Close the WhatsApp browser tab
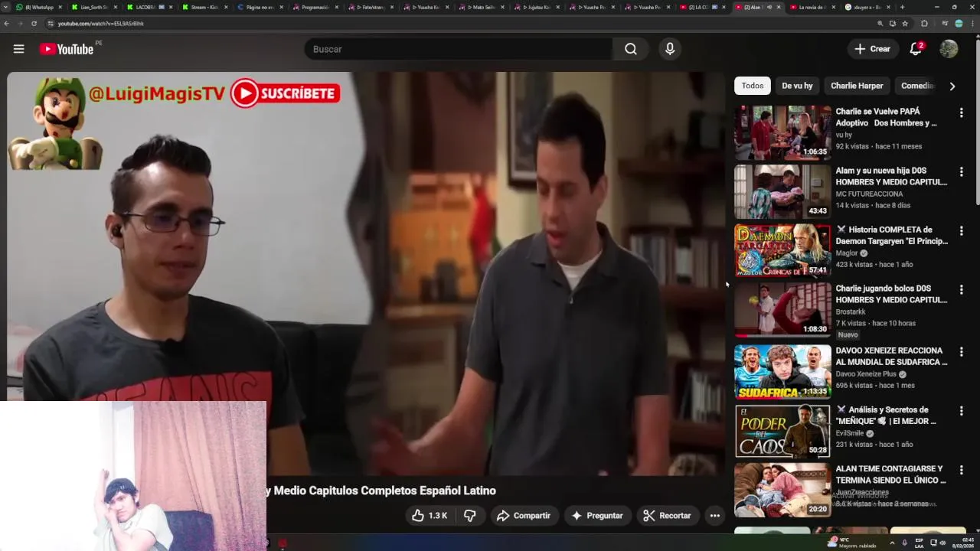The image size is (980, 551). click(x=60, y=7)
